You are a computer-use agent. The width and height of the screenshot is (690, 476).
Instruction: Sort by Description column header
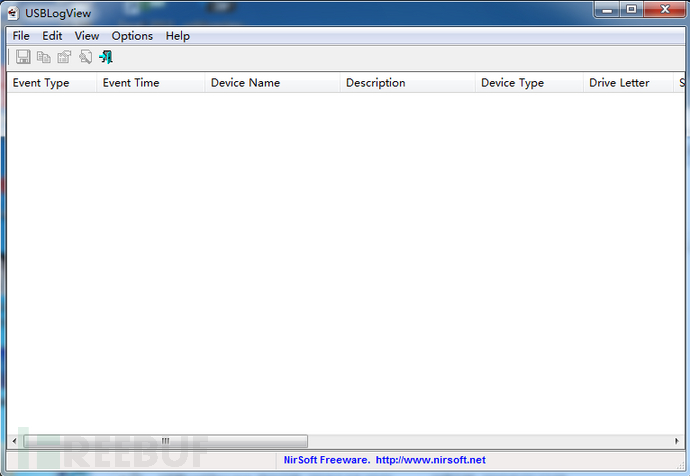407,83
